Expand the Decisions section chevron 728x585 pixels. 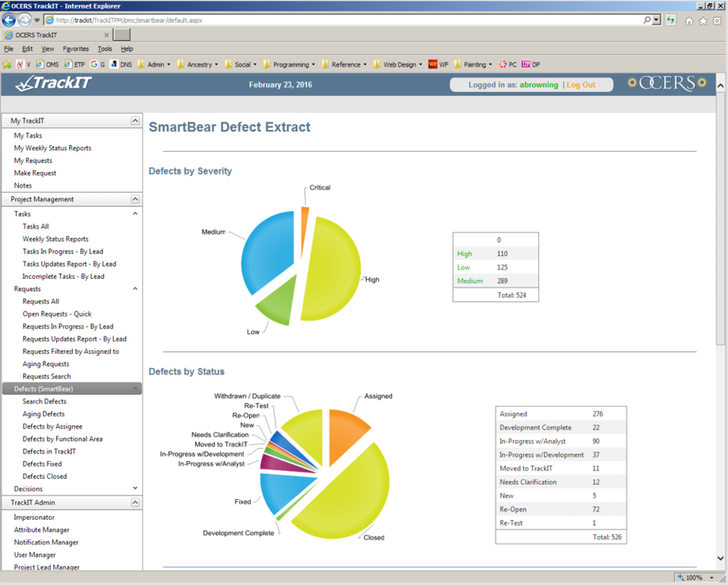pos(135,489)
